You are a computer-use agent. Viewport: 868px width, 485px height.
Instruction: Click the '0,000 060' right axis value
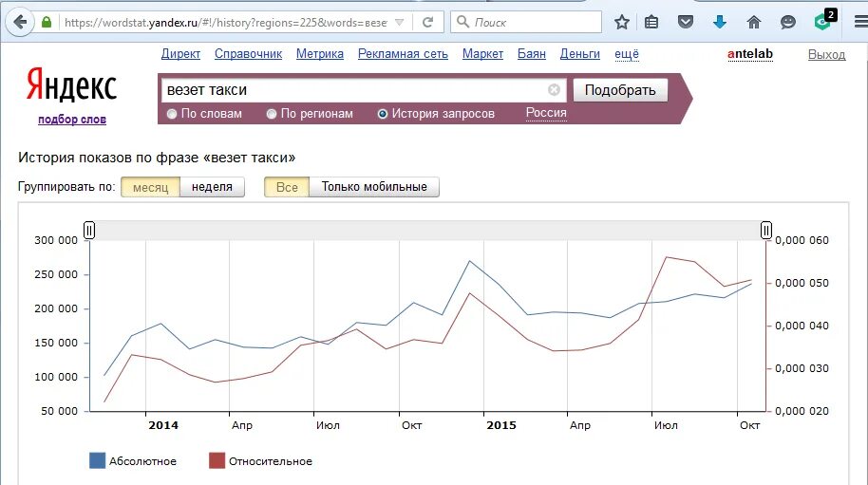coord(802,240)
